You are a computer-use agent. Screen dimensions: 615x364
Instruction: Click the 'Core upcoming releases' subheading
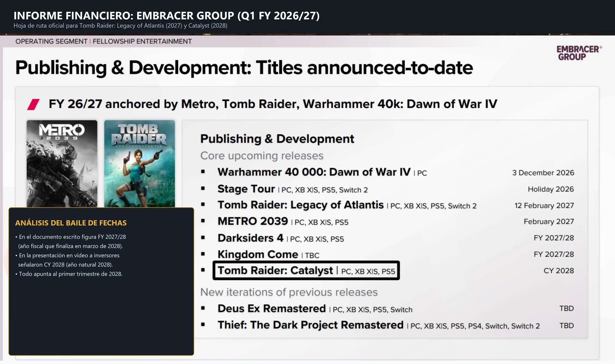pos(262,156)
